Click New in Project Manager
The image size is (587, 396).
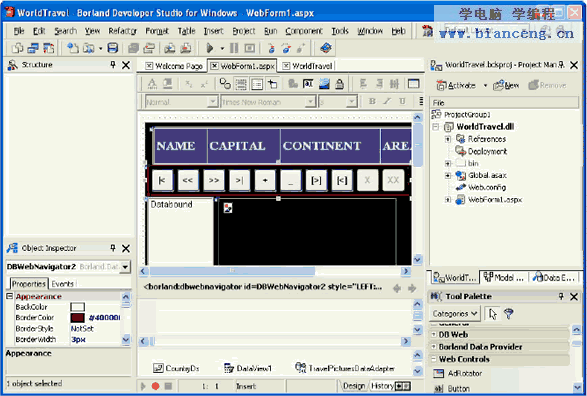tap(506, 85)
